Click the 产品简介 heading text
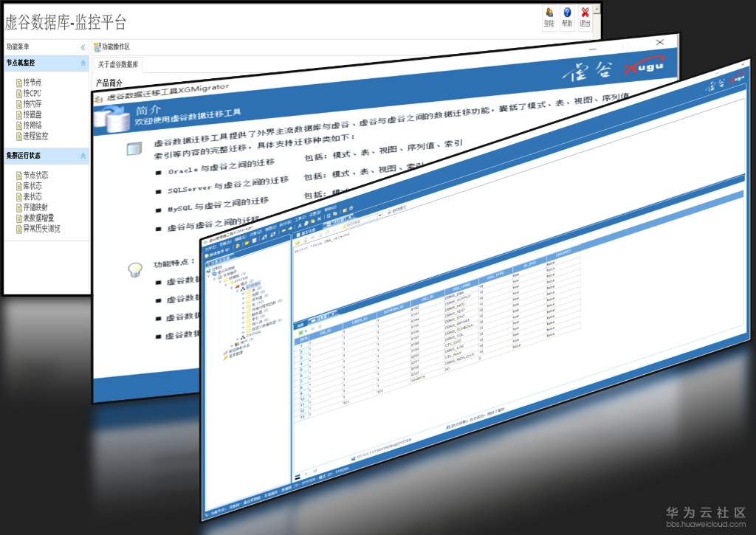This screenshot has height=535, width=756. coord(109,83)
